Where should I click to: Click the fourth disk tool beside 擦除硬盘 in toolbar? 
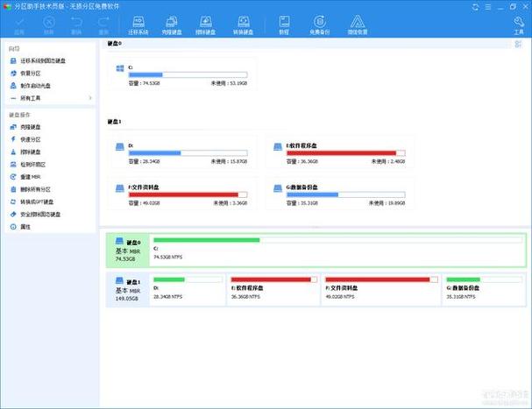coord(243,25)
